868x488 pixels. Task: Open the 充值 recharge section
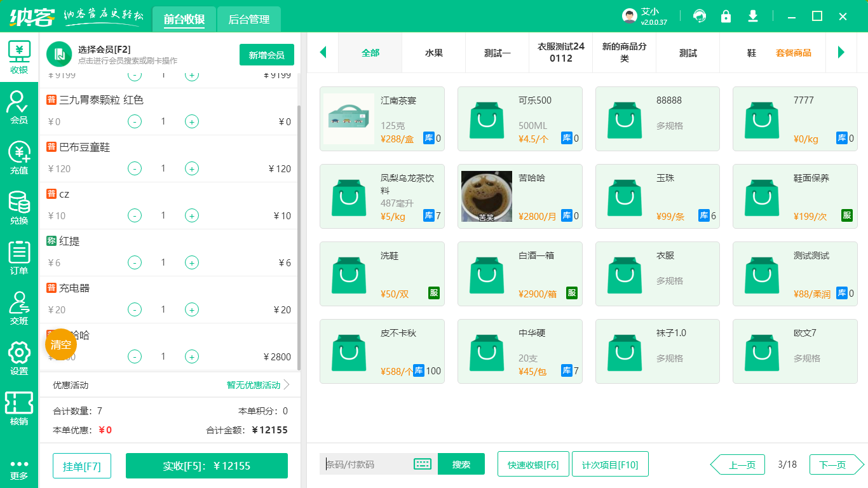(19, 159)
